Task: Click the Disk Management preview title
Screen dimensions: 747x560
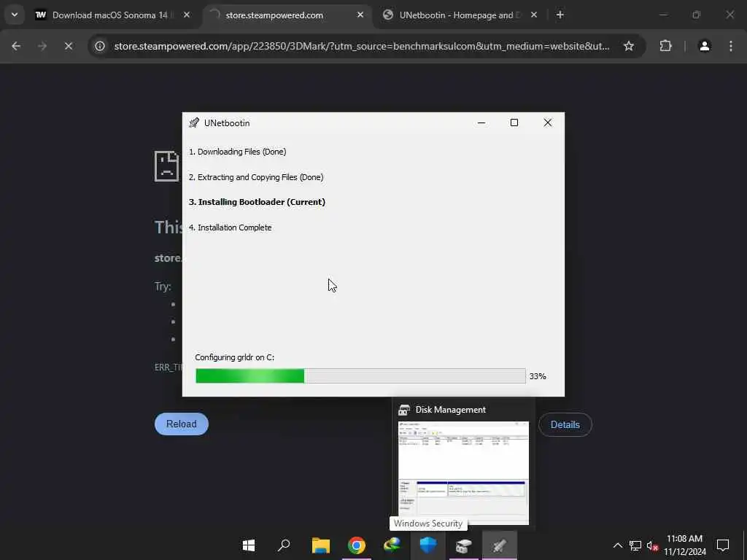Action: pyautogui.click(x=450, y=410)
